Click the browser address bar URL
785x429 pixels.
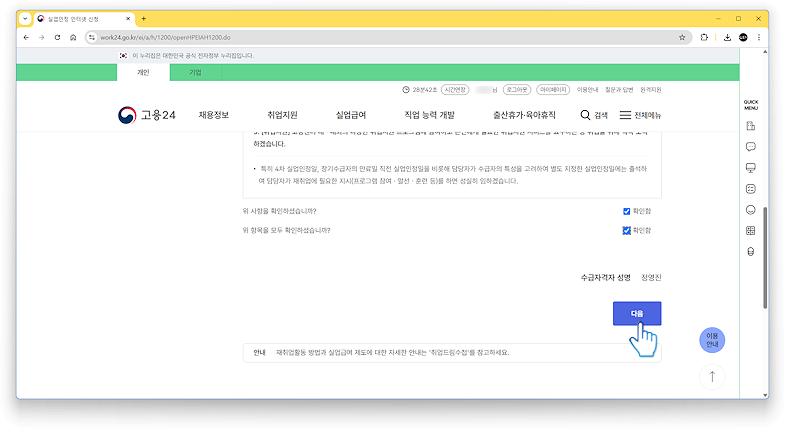165,38
